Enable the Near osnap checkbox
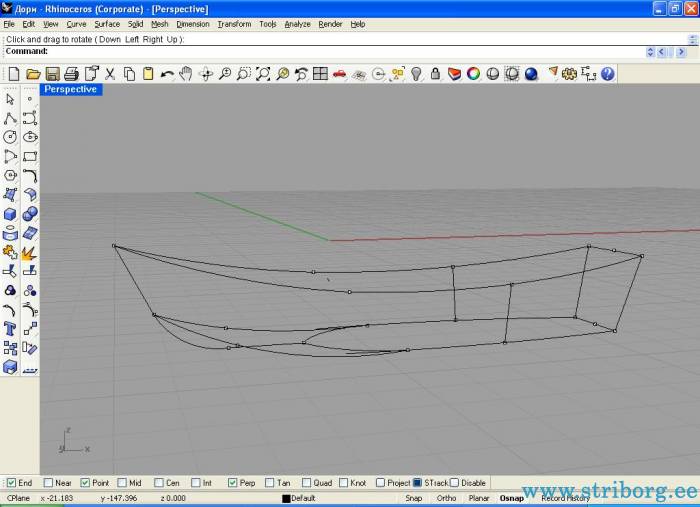 tap(49, 483)
